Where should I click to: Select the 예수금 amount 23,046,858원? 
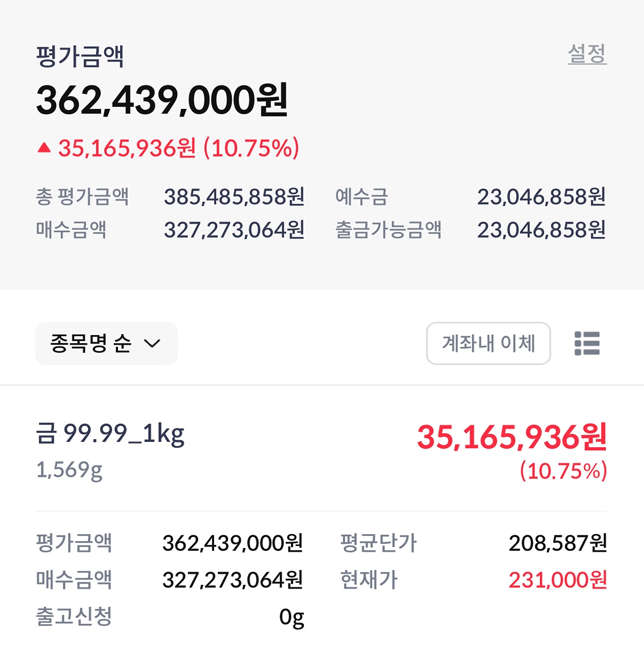point(541,197)
